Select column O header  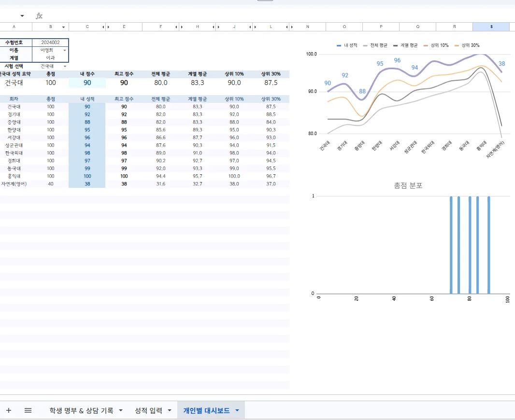[x=344, y=27]
